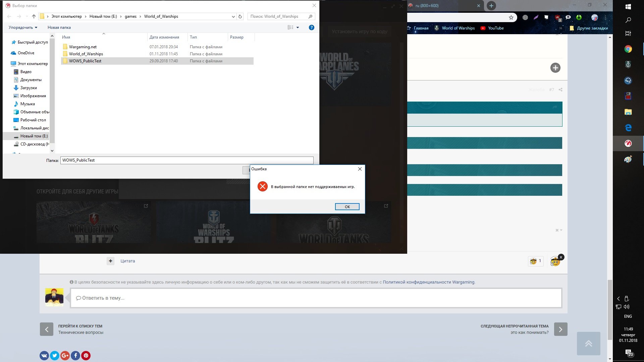Click the plus multi-quote button
Screen dimensions: 644x362
[x=110, y=261]
